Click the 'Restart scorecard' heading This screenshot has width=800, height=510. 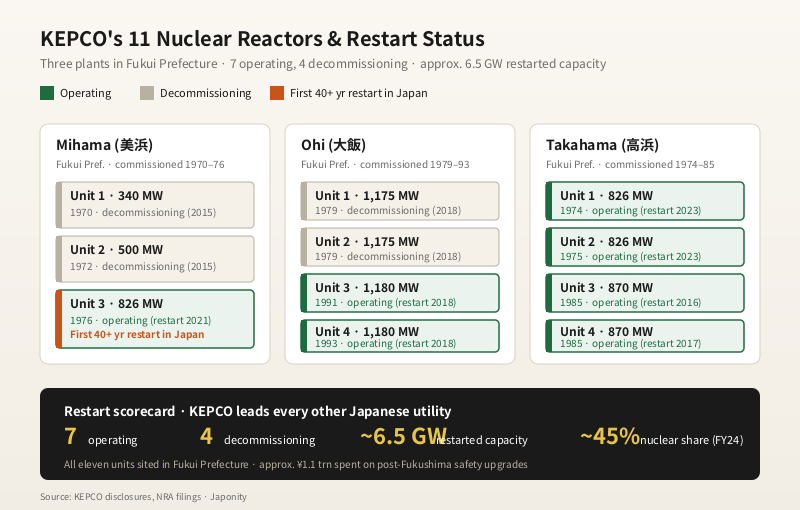click(119, 412)
